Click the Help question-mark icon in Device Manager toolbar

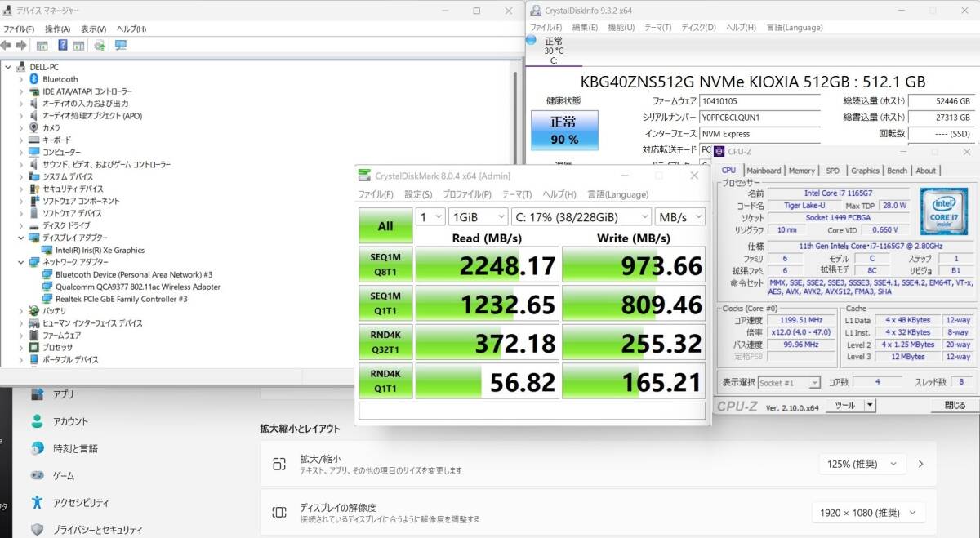62,46
